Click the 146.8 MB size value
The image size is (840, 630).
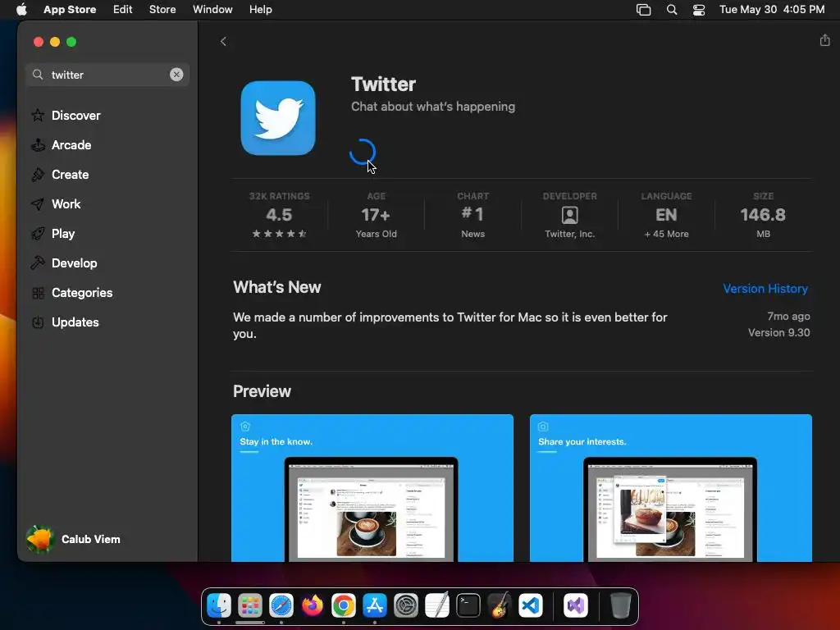pos(763,215)
